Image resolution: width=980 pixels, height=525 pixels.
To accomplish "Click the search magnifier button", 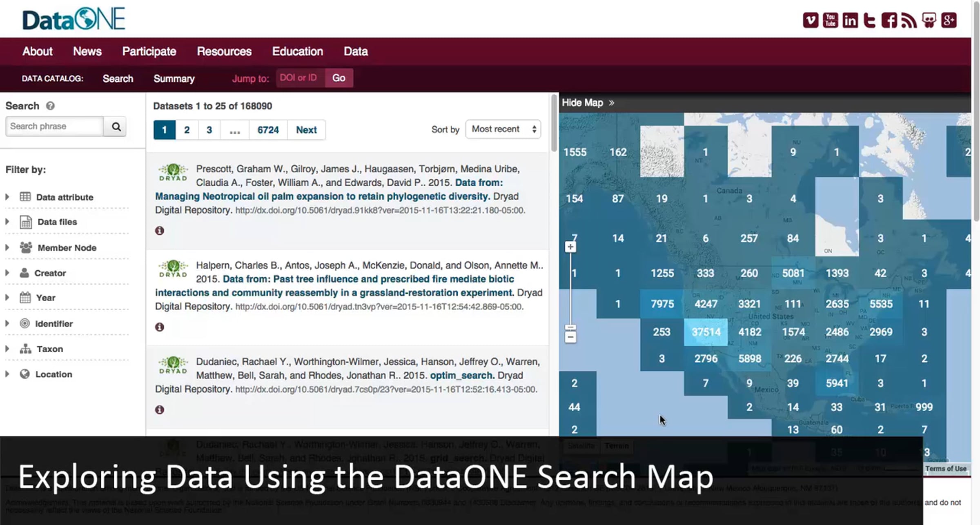I will click(x=116, y=127).
